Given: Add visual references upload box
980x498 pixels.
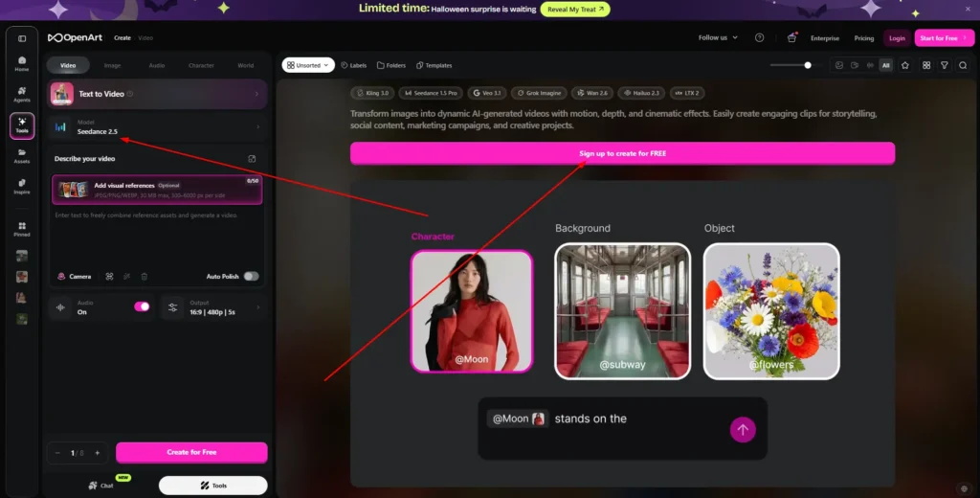Looking at the screenshot, I should point(157,191).
